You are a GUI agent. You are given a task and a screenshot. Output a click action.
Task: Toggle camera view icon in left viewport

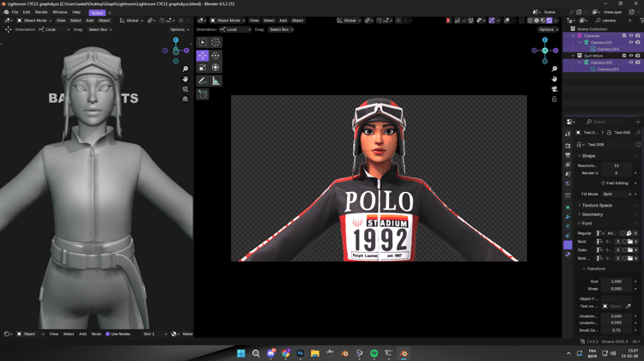(185, 89)
